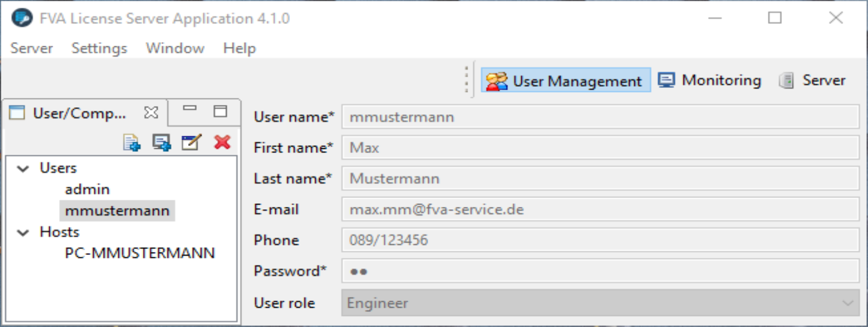Close the User/Comp... tab
868x327 pixels.
(x=151, y=113)
